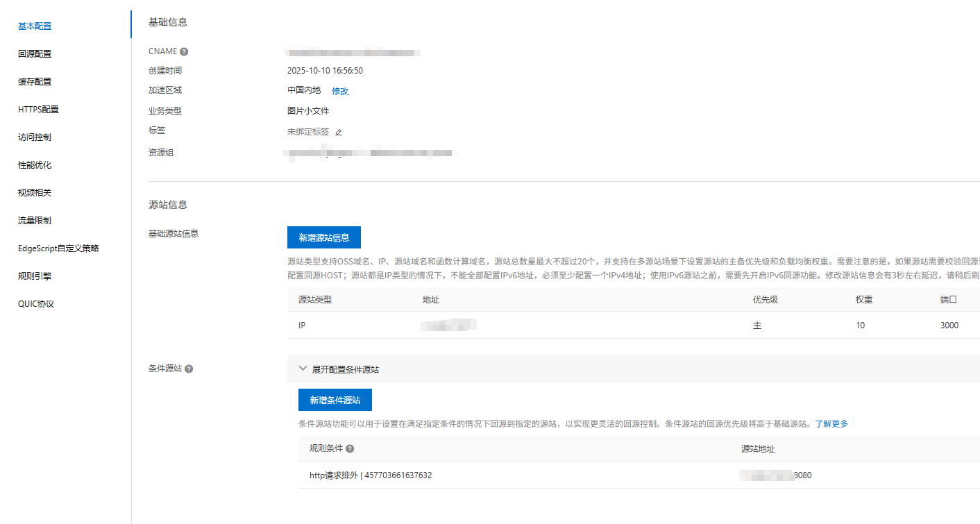Go to 规则引擎 section
The image size is (980, 524).
(35, 276)
